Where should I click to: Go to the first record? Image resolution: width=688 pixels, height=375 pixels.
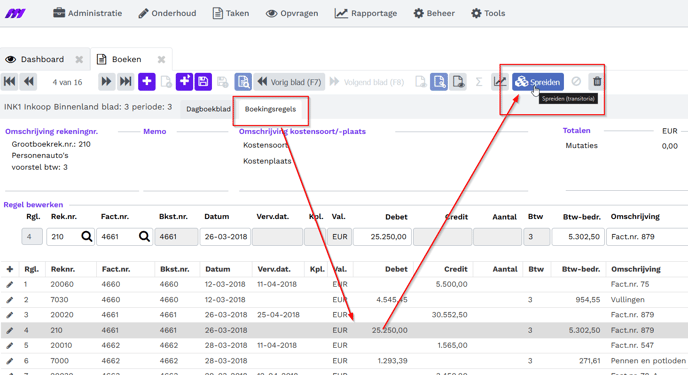click(10, 82)
